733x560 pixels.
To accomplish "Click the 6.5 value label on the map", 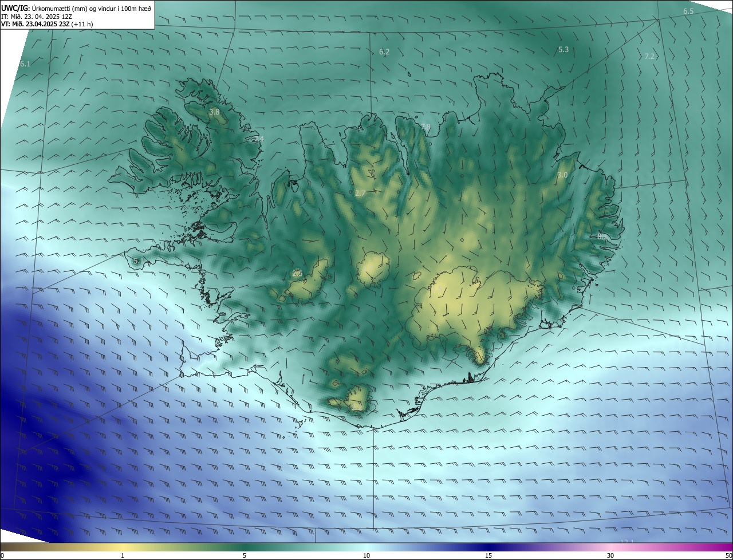I will pos(688,11).
